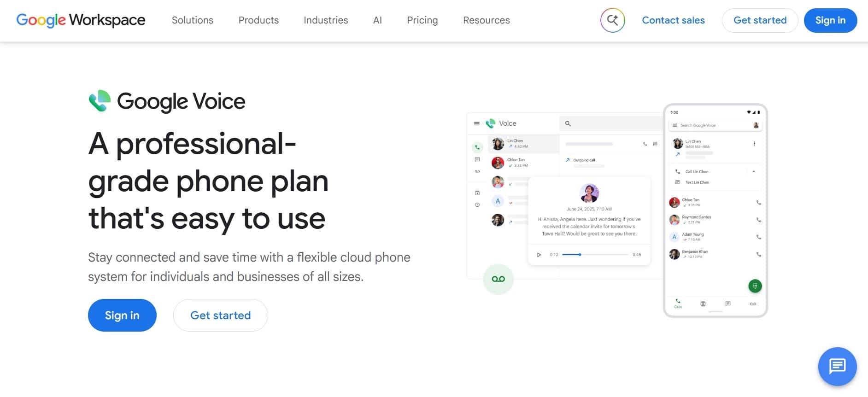Image resolution: width=868 pixels, height=397 pixels.
Task: Open the chat support bubble
Action: (x=837, y=367)
